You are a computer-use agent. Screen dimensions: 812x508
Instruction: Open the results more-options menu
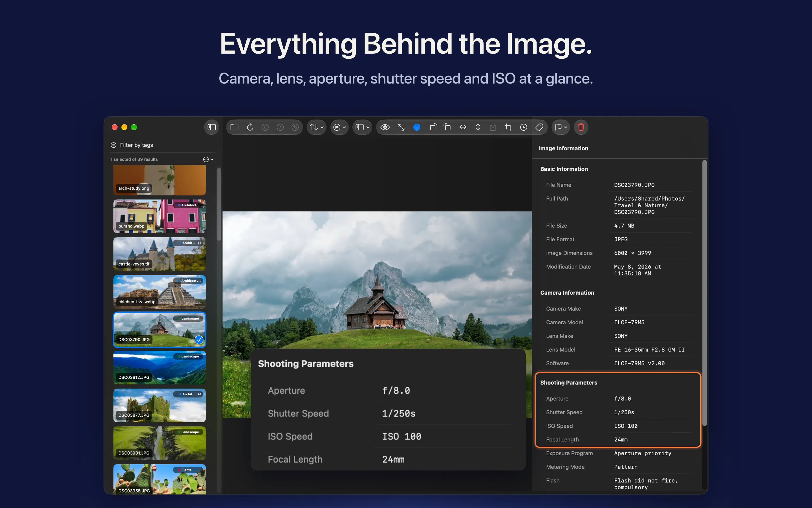(x=208, y=159)
